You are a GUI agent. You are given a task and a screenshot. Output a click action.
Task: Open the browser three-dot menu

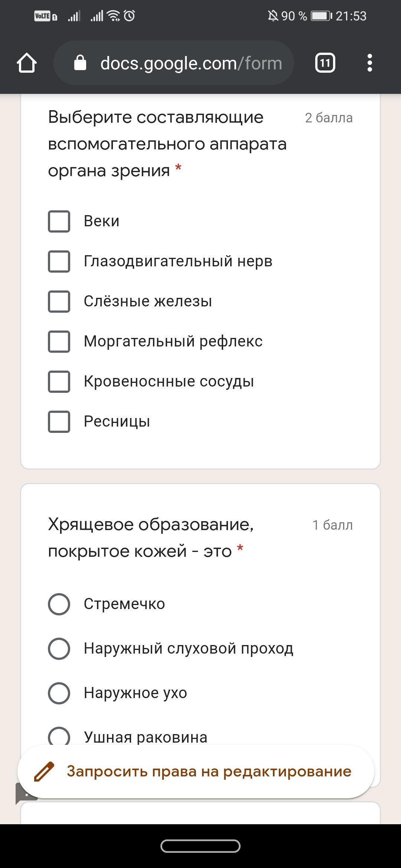click(369, 63)
